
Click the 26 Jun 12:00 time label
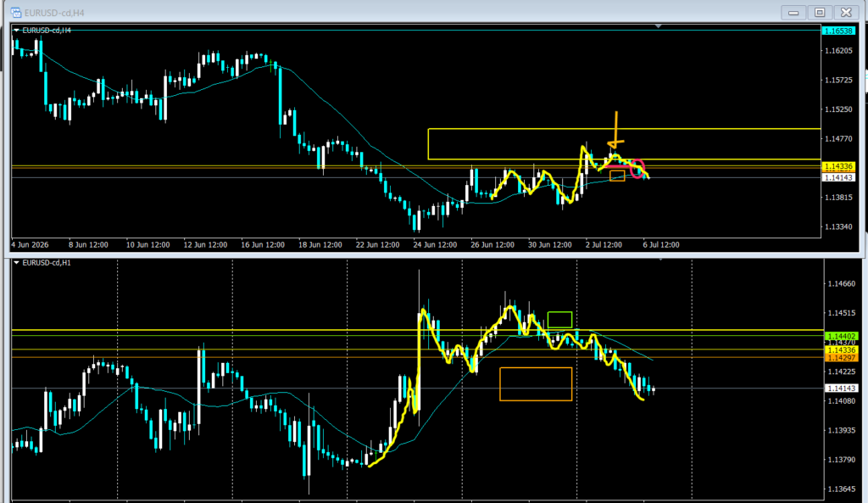click(x=492, y=245)
